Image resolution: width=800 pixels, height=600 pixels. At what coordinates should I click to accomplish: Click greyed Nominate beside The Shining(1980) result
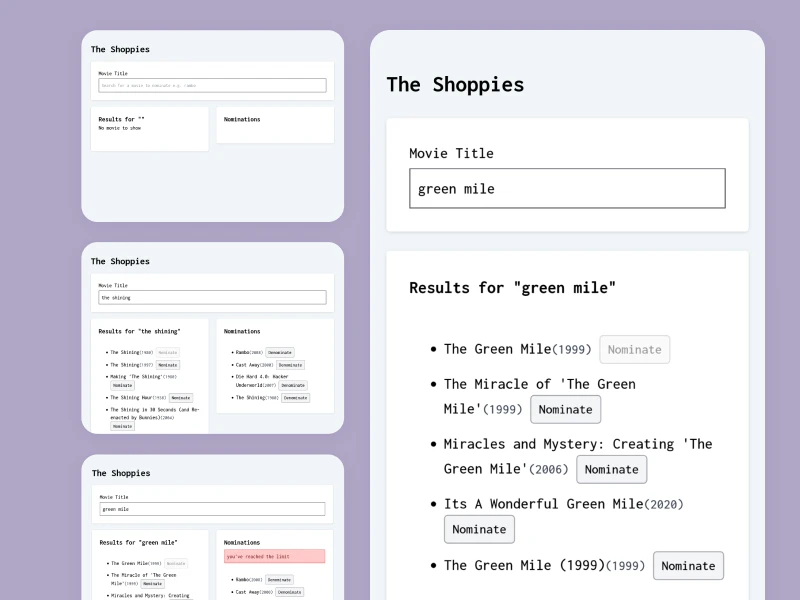(x=167, y=353)
